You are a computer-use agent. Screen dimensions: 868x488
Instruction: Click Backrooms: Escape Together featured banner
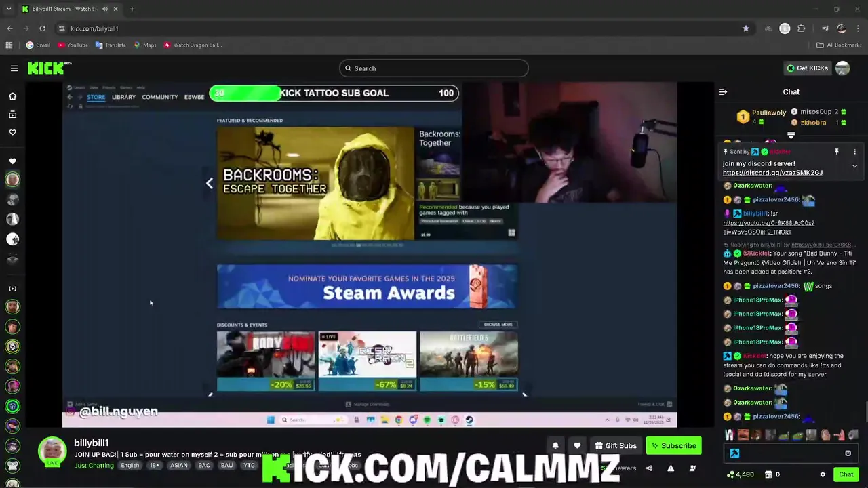pyautogui.click(x=315, y=183)
